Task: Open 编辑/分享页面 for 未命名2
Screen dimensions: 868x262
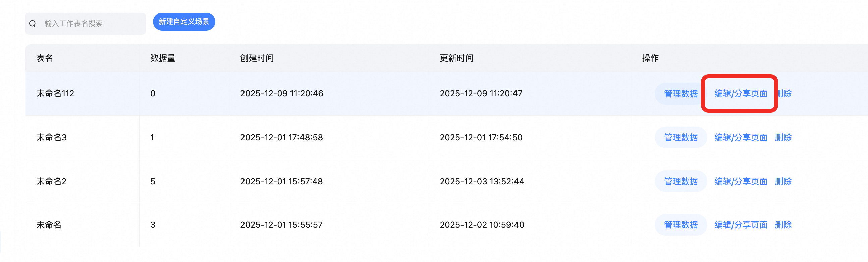Action: pyautogui.click(x=741, y=181)
